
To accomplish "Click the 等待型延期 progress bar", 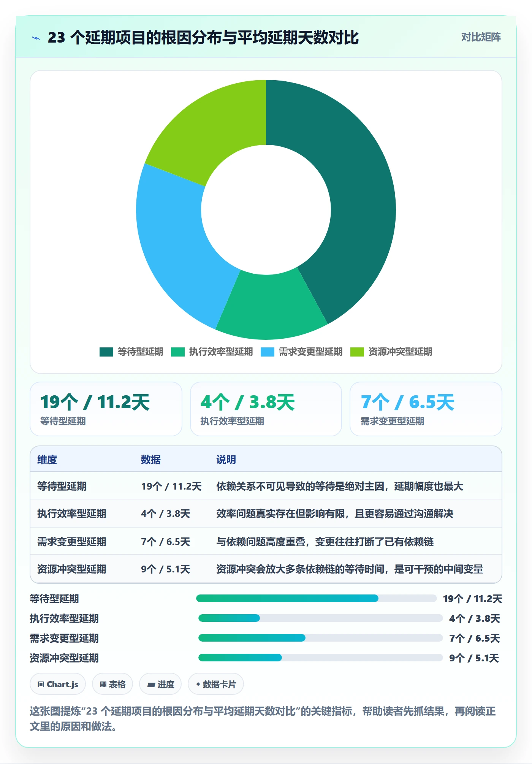I will tap(316, 598).
